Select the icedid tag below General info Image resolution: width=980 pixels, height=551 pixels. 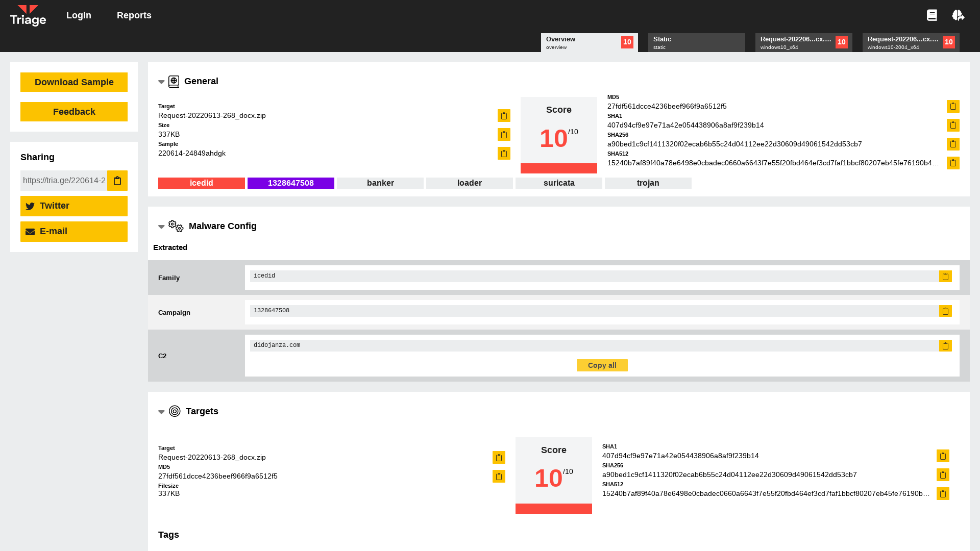point(201,183)
